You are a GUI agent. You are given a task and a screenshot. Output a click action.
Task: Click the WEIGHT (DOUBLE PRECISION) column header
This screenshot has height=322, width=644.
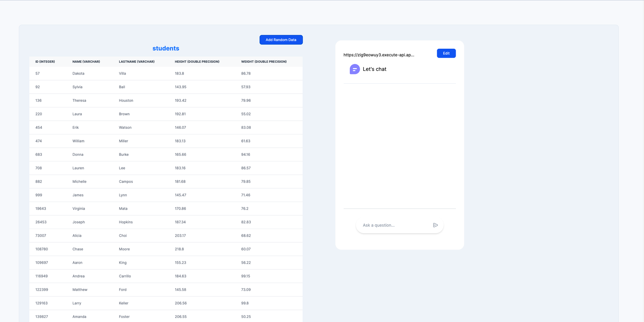pyautogui.click(x=264, y=62)
